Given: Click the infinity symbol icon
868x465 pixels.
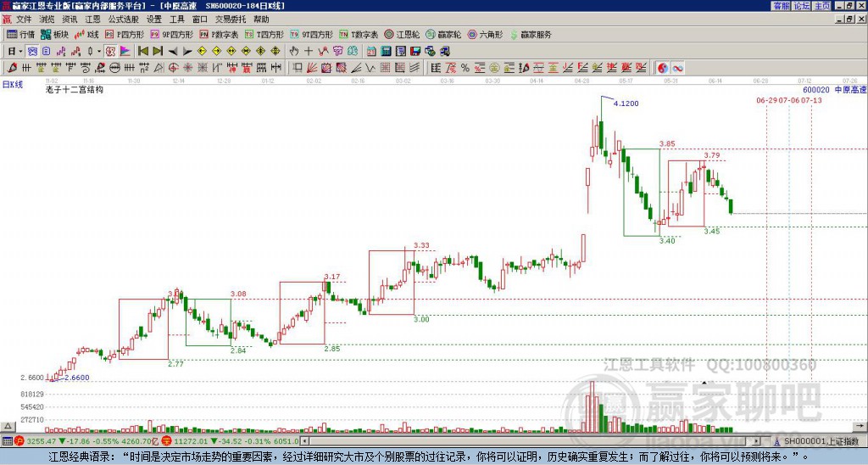Looking at the screenshot, I should (x=677, y=68).
